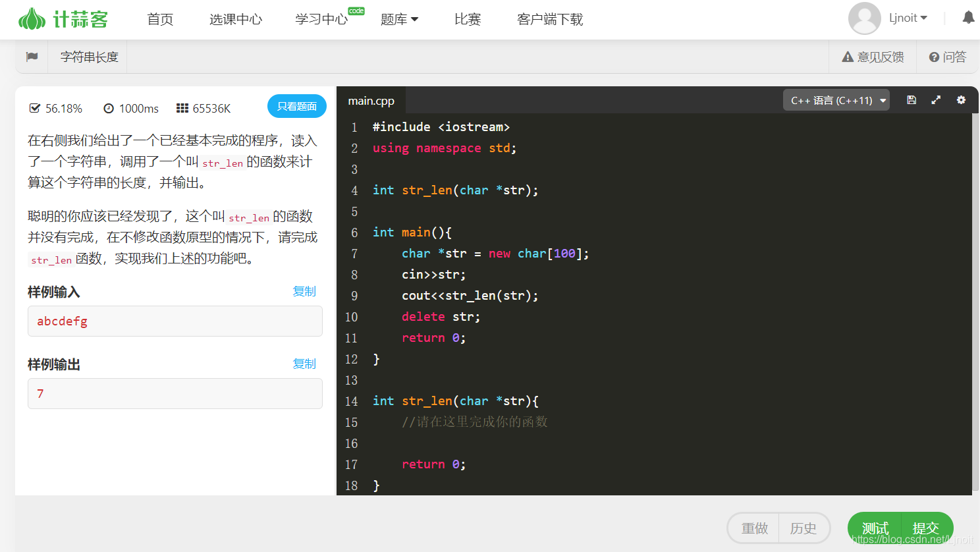Click the question mark icon next to 问答
This screenshot has width=980, height=552.
coord(935,57)
